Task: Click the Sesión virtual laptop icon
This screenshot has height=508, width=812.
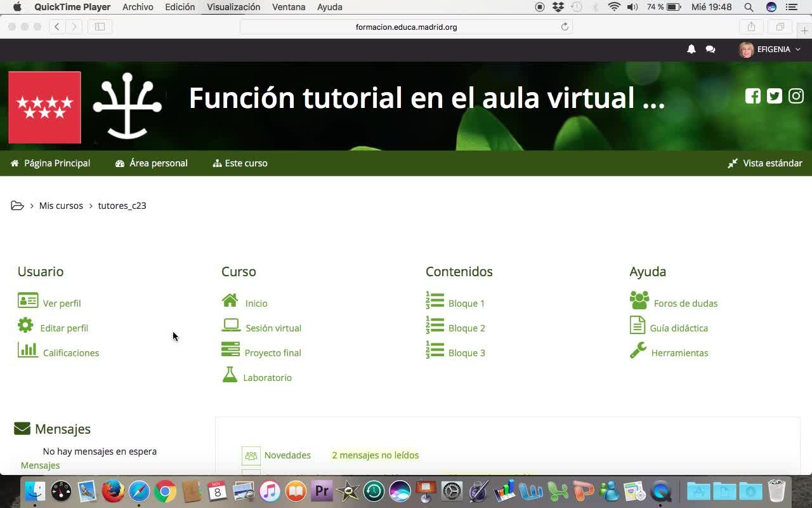Action: tap(231, 325)
